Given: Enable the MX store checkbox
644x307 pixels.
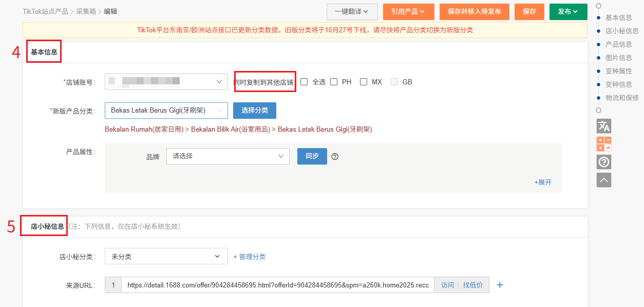Looking at the screenshot, I should [364, 82].
